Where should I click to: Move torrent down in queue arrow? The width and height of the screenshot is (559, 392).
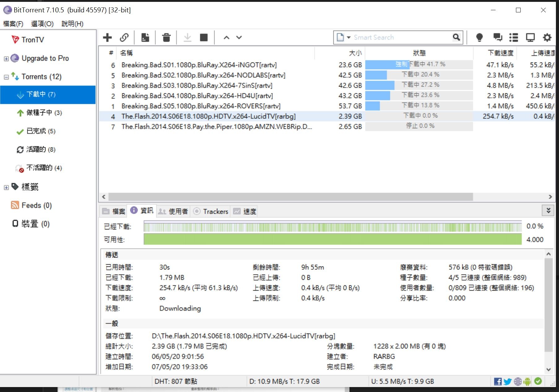[x=239, y=37]
